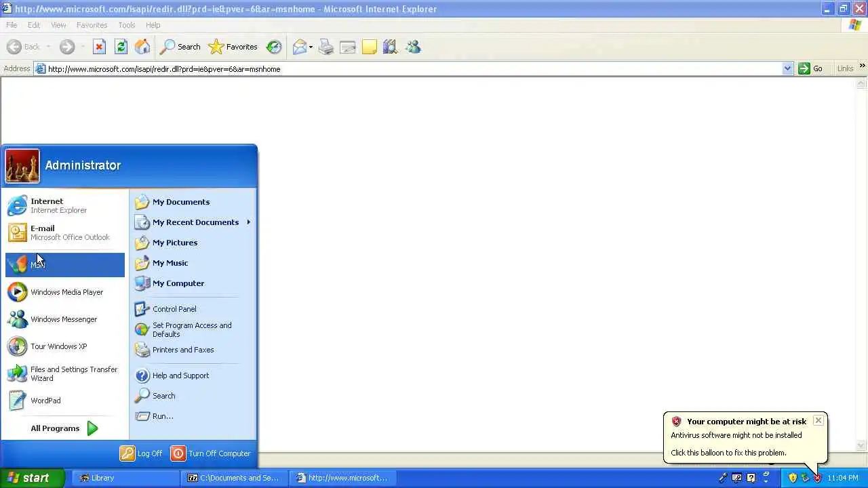This screenshot has width=868, height=488.
Task: Click the Messenger toolbar icon
Action: [413, 47]
